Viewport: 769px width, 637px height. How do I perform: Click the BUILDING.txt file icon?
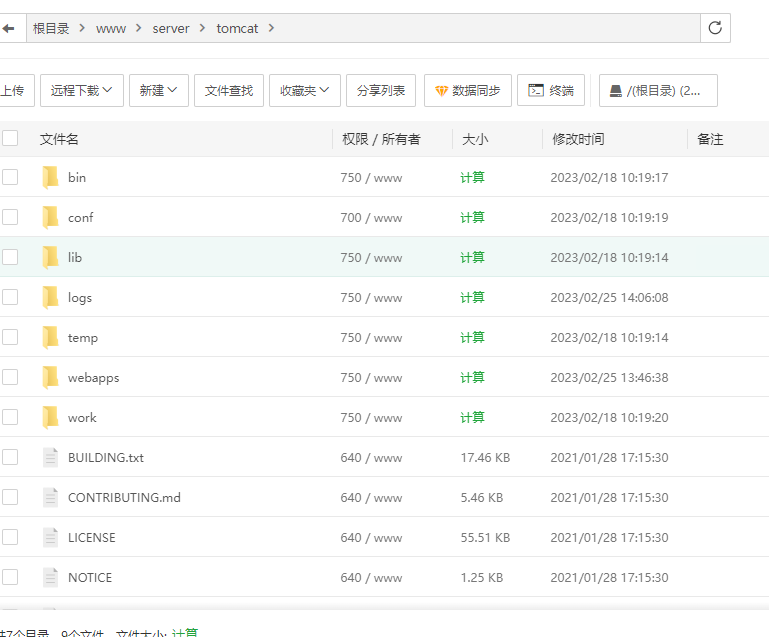click(x=51, y=458)
